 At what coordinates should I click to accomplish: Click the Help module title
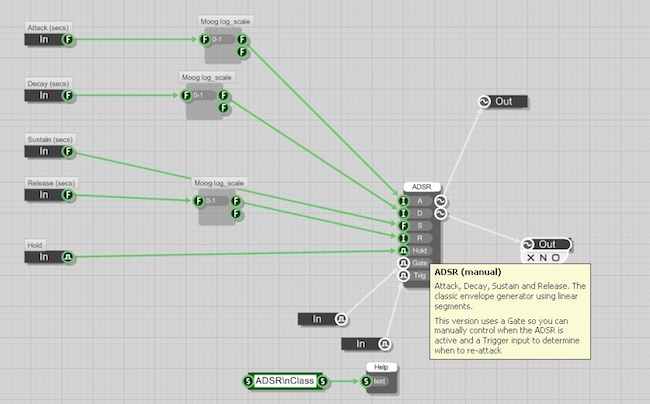(x=381, y=367)
